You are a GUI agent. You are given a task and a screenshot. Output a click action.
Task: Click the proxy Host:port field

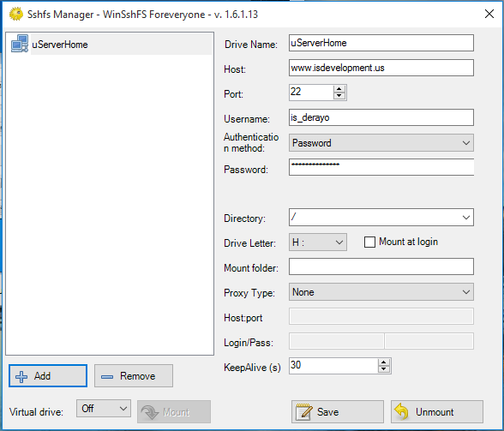[x=381, y=316]
